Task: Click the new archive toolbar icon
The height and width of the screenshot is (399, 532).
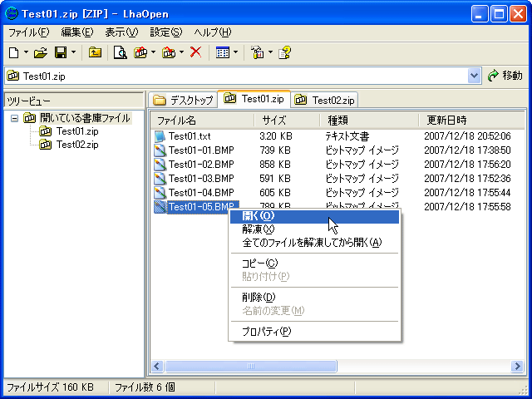Action: tap(14, 52)
